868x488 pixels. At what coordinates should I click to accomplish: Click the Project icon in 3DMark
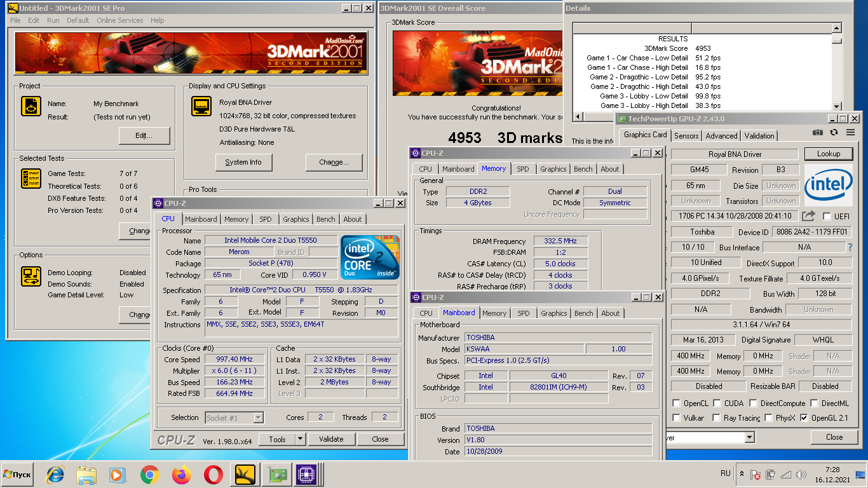tap(31, 106)
